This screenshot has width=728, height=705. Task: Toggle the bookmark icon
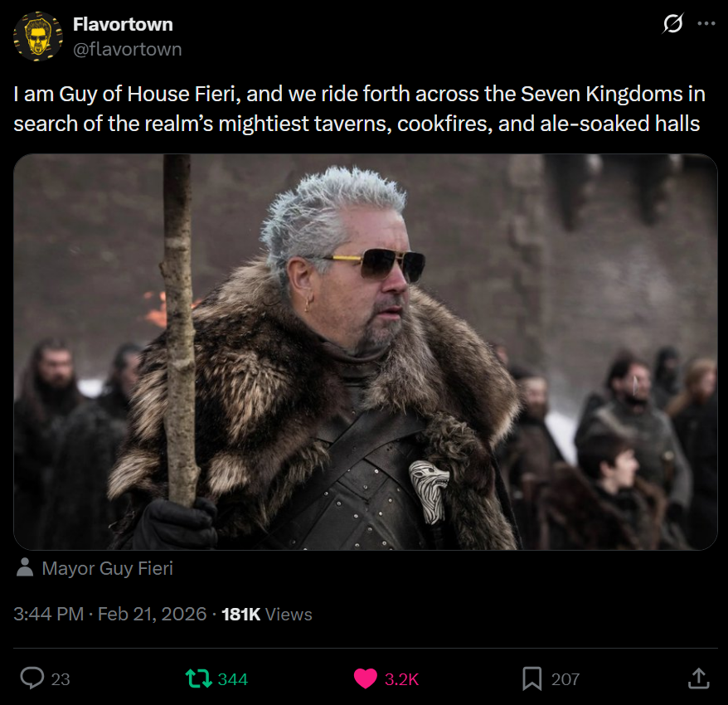point(532,678)
